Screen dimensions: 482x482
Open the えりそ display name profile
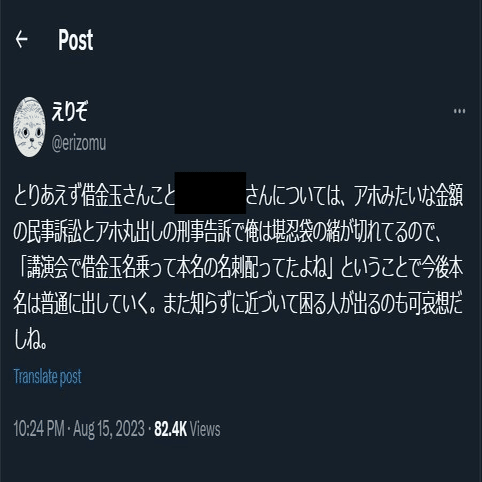[x=69, y=111]
